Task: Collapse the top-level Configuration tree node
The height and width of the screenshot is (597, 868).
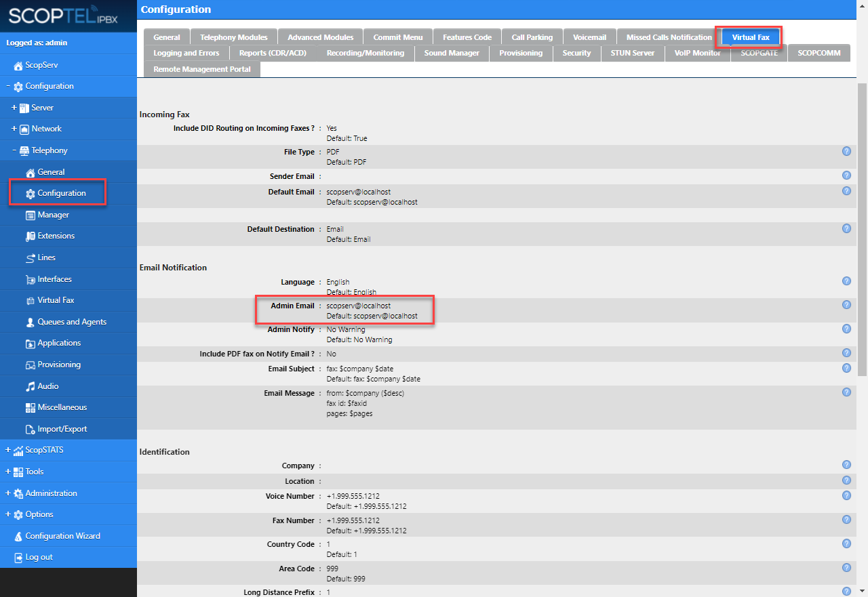Action: click(8, 86)
